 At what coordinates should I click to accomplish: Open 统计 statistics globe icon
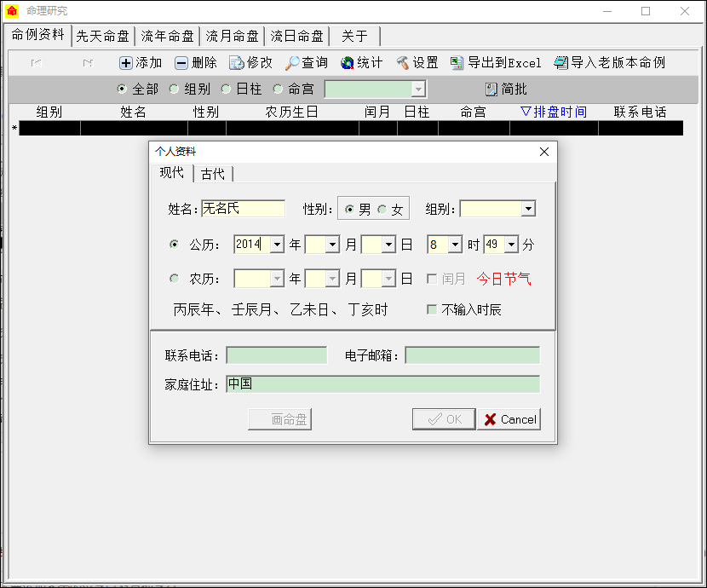tap(348, 63)
